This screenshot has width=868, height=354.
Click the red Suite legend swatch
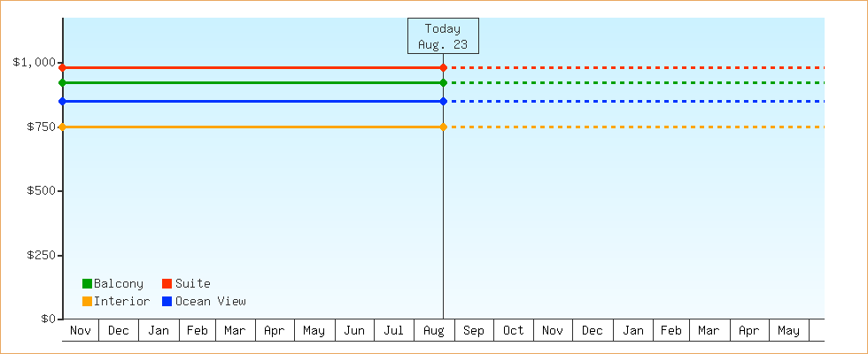pos(167,284)
